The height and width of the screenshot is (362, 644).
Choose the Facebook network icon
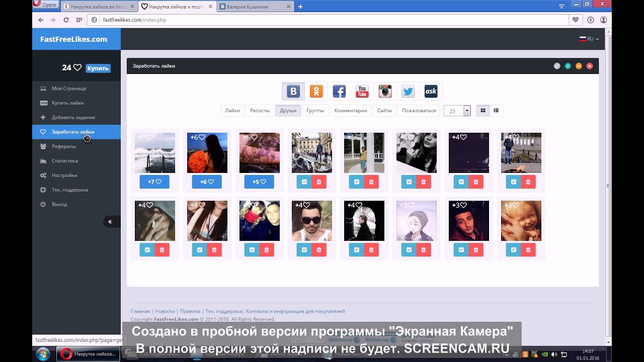click(339, 92)
